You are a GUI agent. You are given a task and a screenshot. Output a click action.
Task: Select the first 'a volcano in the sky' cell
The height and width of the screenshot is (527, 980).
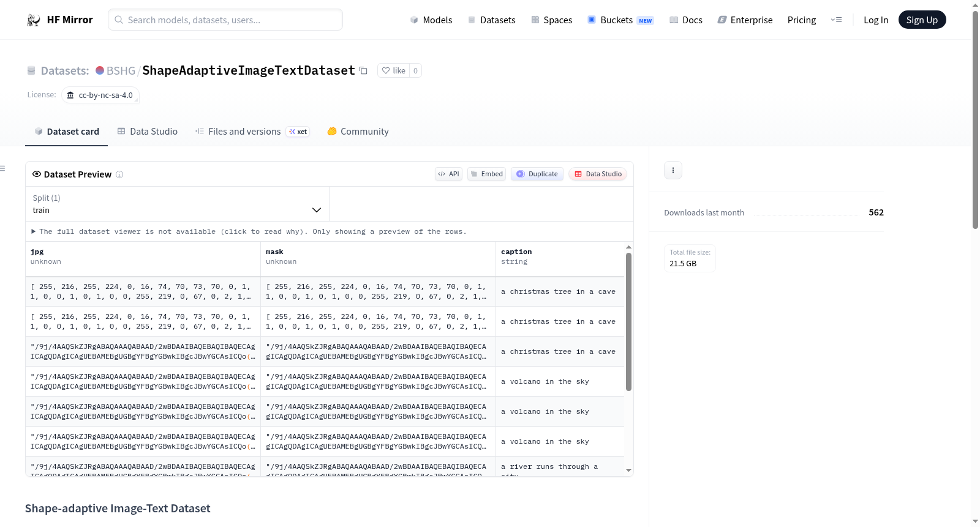pyautogui.click(x=560, y=382)
